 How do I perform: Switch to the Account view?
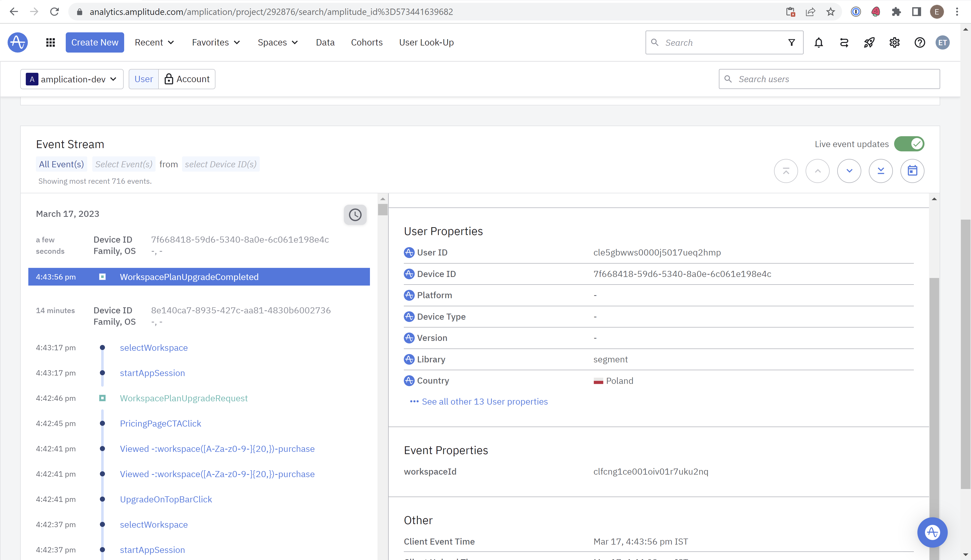[187, 79]
